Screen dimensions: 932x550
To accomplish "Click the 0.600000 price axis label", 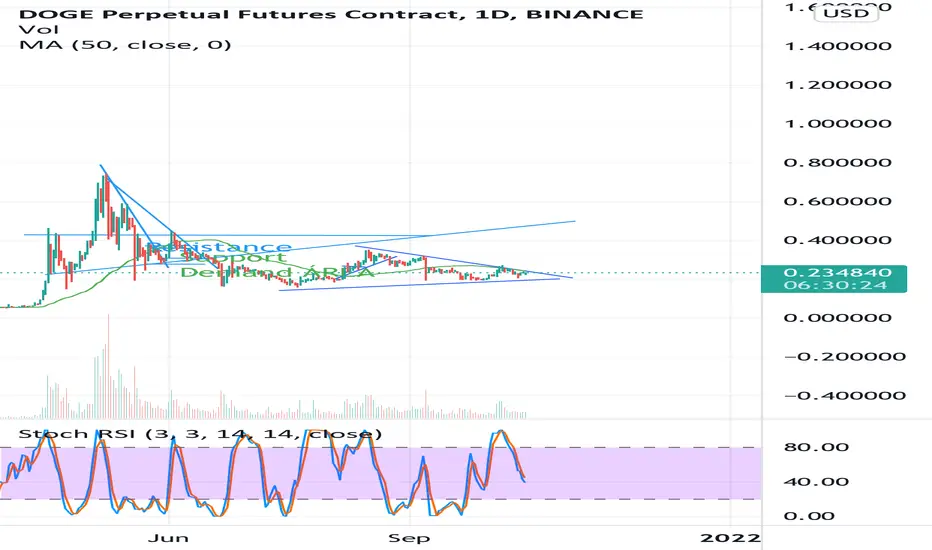I will pyautogui.click(x=838, y=201).
